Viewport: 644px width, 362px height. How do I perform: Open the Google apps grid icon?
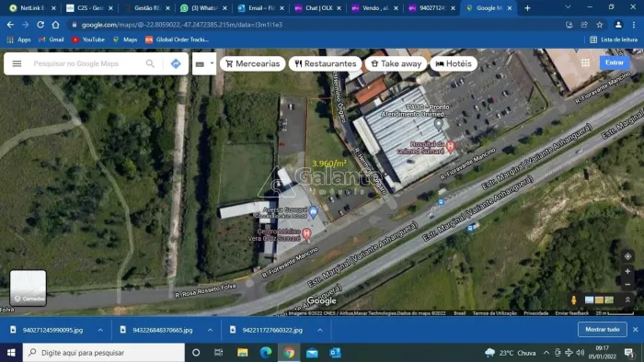[x=585, y=62]
